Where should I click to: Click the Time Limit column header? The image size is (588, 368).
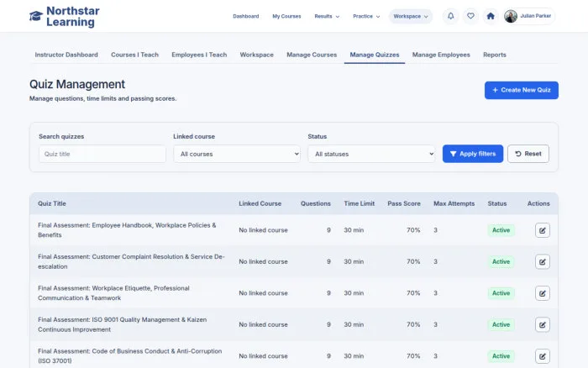pos(359,203)
